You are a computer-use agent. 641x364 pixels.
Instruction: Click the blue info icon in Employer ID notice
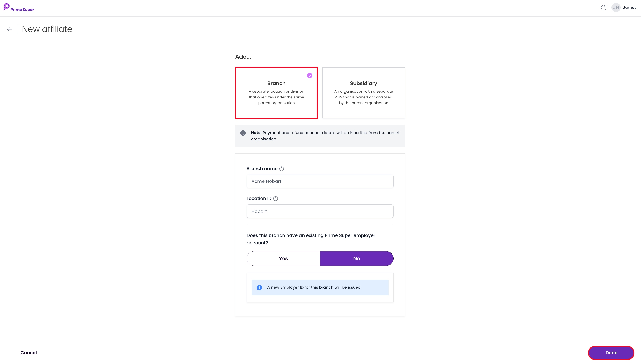pyautogui.click(x=259, y=288)
